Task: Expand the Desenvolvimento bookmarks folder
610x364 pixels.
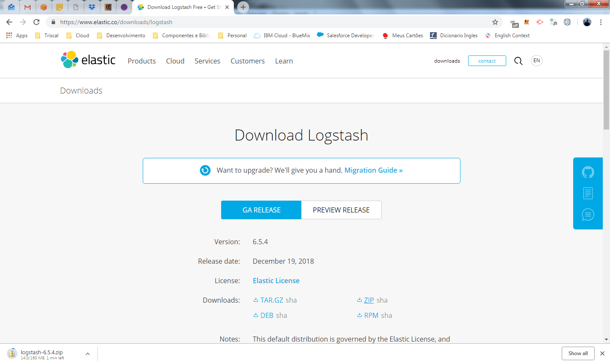Action: point(121,36)
